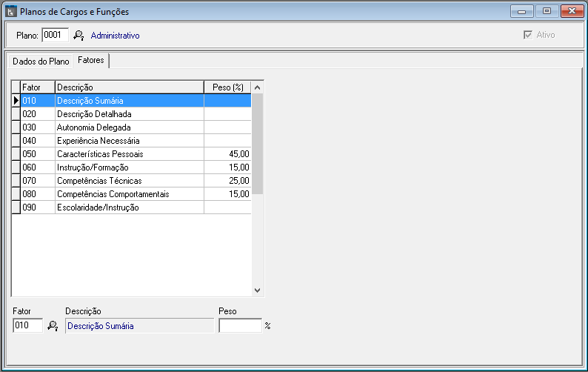Switch to the Dados do Plano tab
Screen dimensions: 588x372
(x=41, y=62)
